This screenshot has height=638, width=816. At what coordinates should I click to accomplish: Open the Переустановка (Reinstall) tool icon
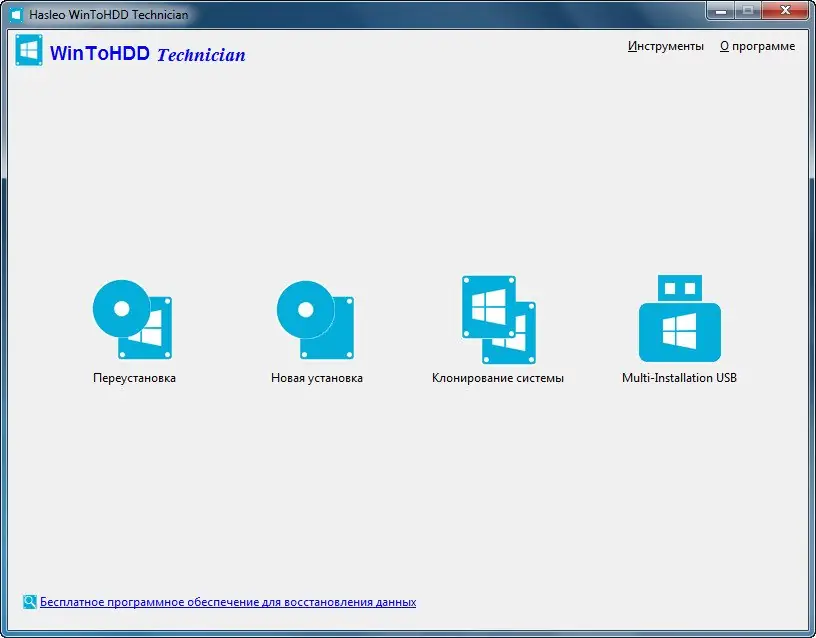coord(133,318)
